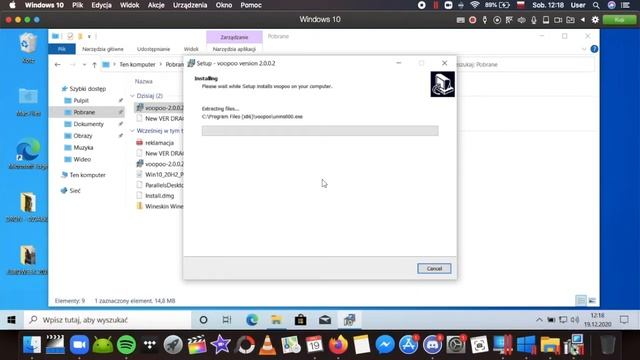Open Quick Access Toolbar dropdown in Explorer
Viewport: 640px width, 360px height.
coord(89,37)
